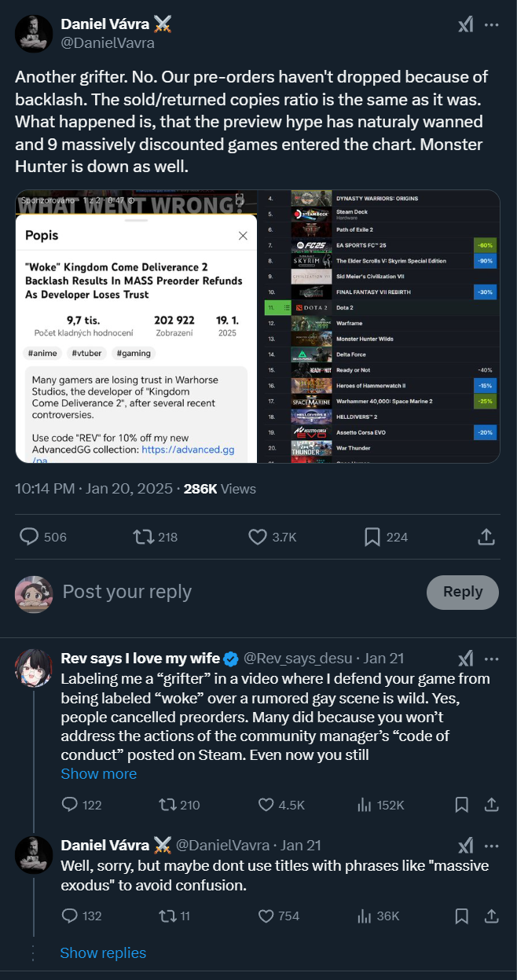View analytics on Rev's reply (152K)

(x=365, y=805)
